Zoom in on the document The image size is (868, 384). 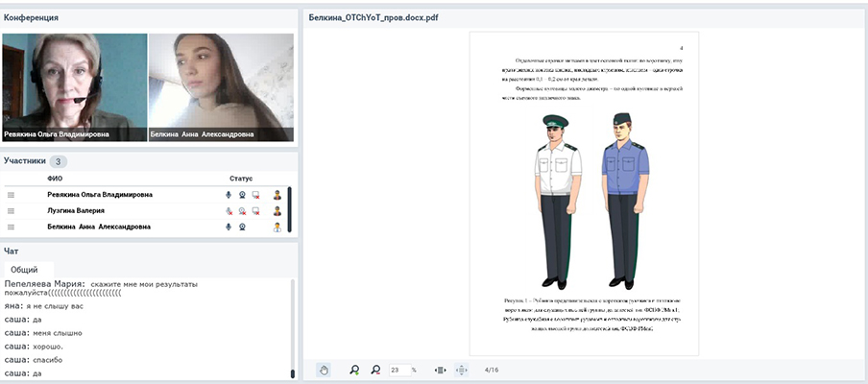click(354, 370)
